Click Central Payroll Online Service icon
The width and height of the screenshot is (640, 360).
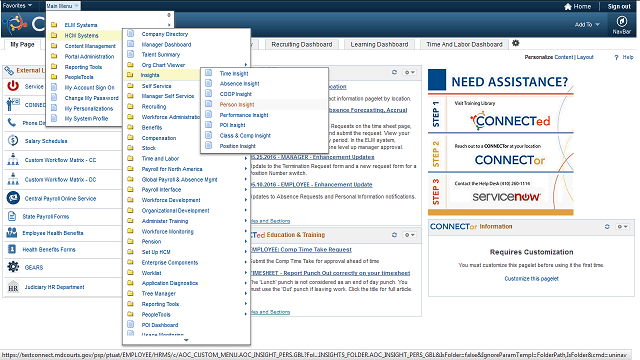13,198
